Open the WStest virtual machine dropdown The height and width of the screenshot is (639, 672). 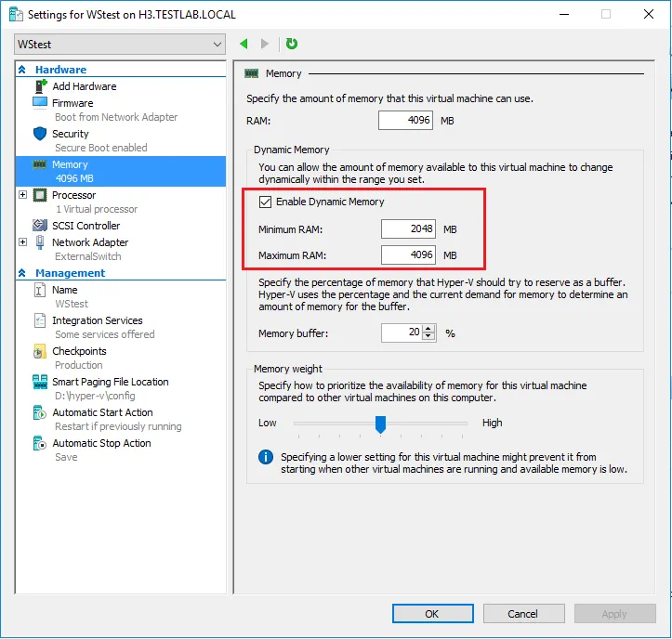pos(120,45)
